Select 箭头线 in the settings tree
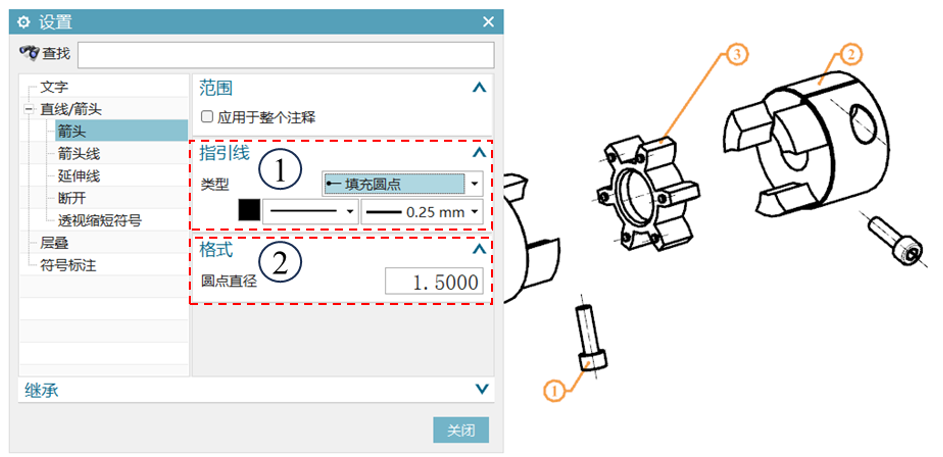 tap(79, 154)
